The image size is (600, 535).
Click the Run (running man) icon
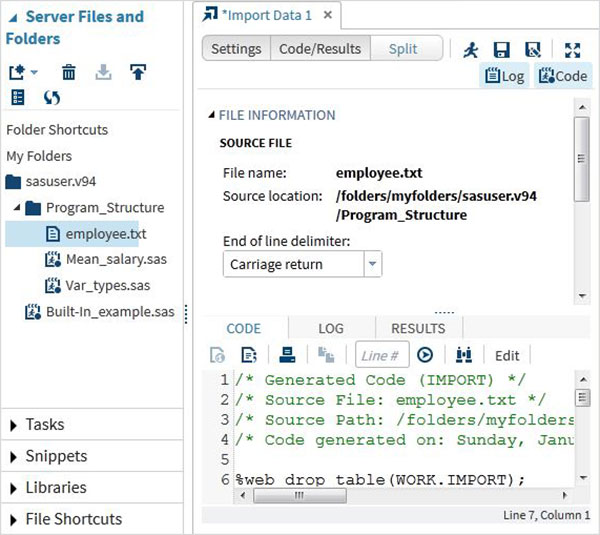pos(469,49)
